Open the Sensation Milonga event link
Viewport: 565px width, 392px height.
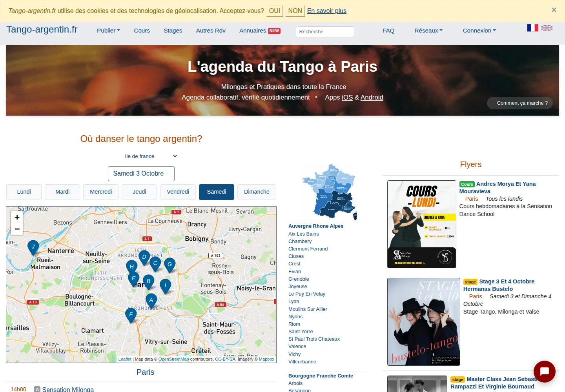(68, 390)
